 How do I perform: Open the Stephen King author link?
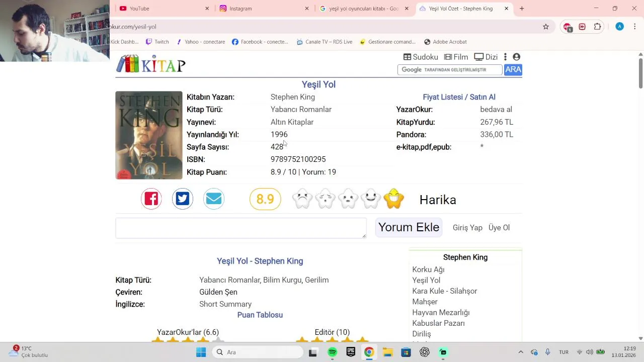293,97
